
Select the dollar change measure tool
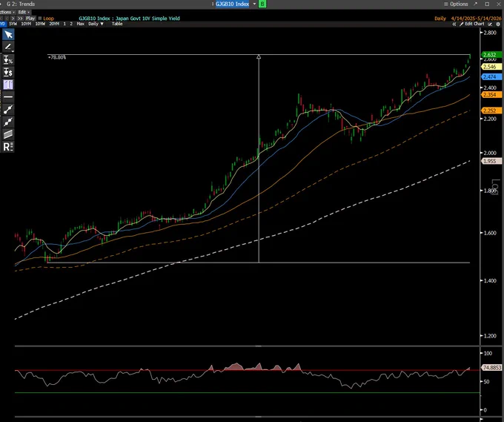point(8,72)
